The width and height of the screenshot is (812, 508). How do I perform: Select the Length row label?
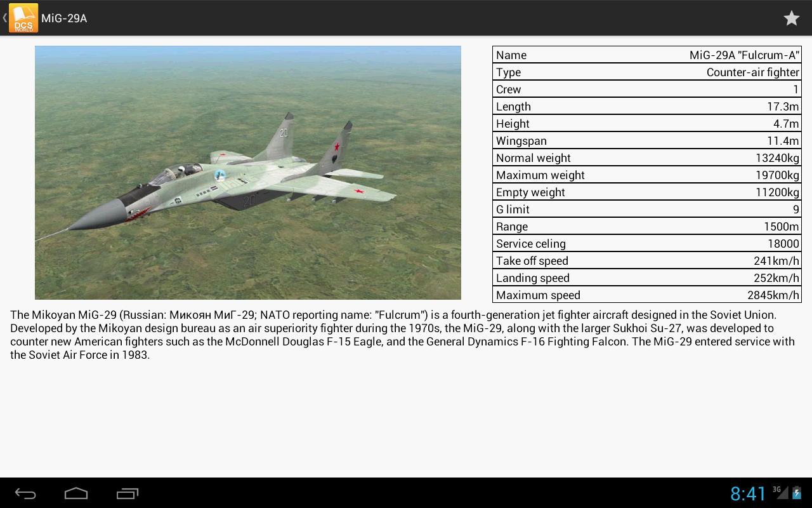pyautogui.click(x=513, y=107)
